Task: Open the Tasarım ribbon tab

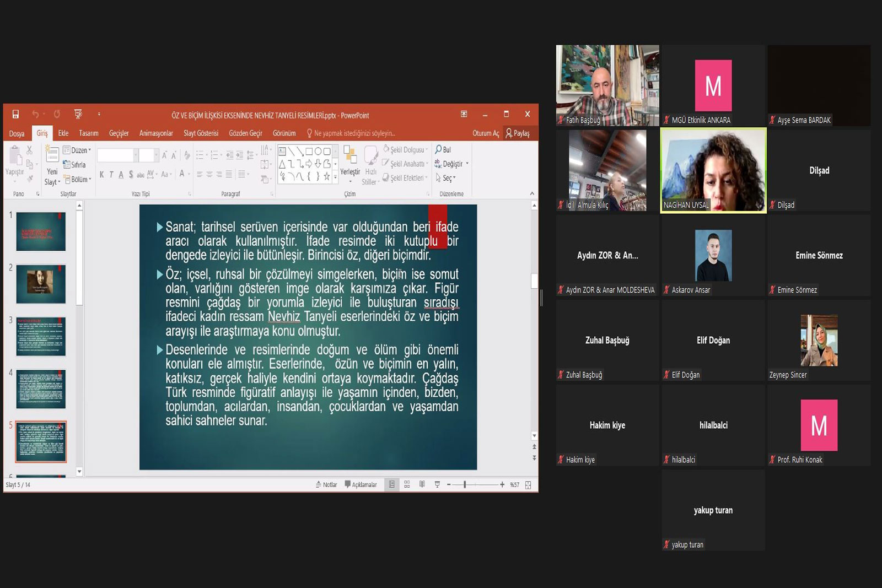Action: 88,133
